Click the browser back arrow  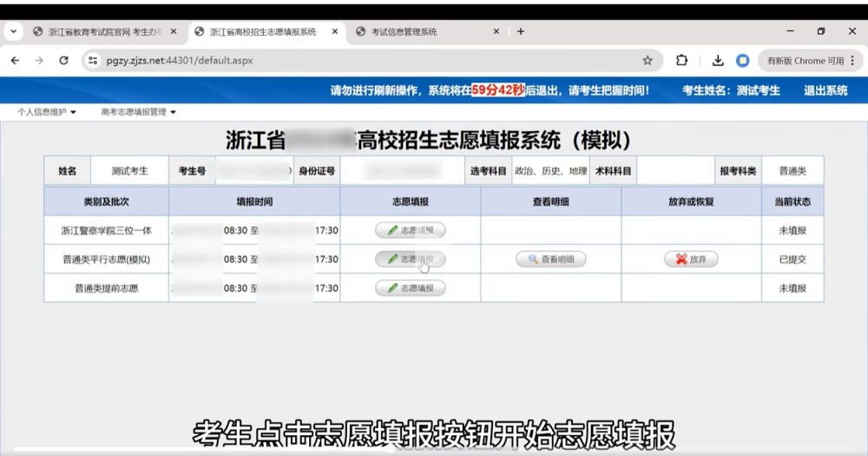15,61
